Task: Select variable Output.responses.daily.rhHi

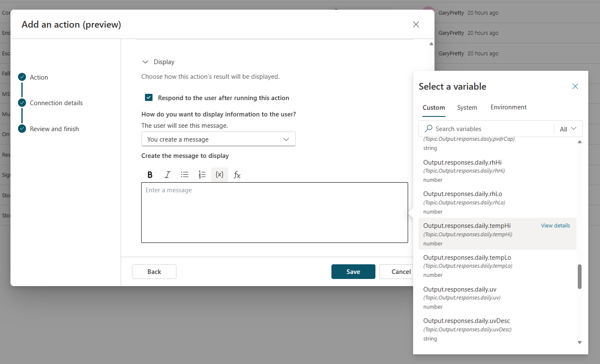Action: click(497, 171)
